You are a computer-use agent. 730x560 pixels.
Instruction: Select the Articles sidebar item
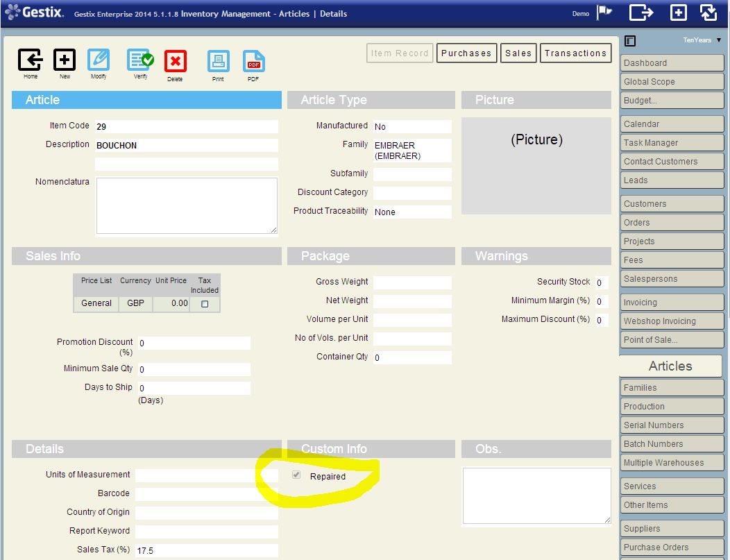(670, 366)
